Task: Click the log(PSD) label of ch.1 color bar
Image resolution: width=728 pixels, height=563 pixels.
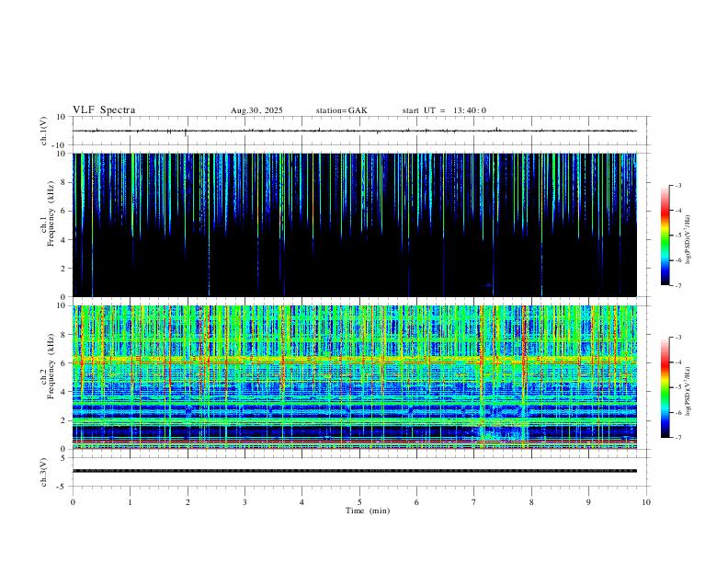Action: click(x=688, y=239)
